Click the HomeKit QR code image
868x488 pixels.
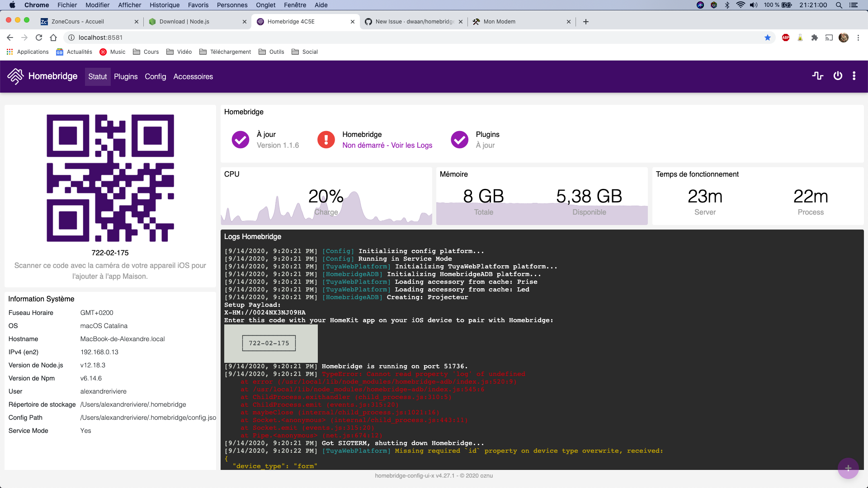pyautogui.click(x=110, y=178)
